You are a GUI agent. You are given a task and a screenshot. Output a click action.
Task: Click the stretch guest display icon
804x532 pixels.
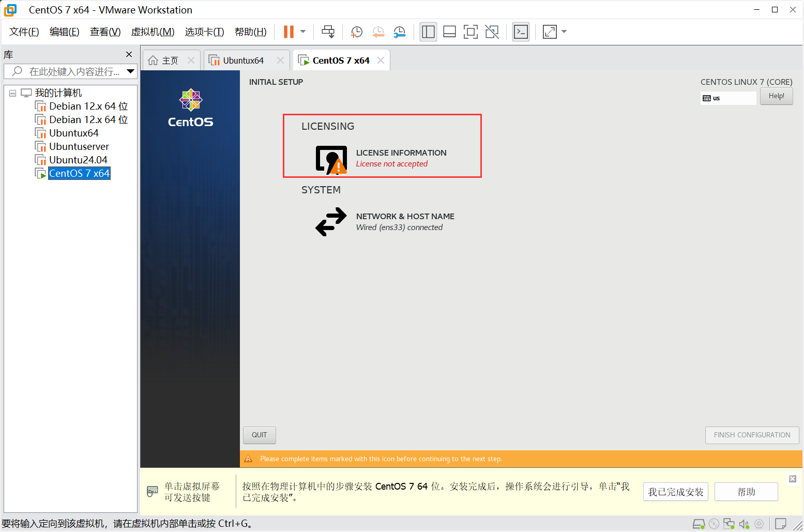pos(550,32)
